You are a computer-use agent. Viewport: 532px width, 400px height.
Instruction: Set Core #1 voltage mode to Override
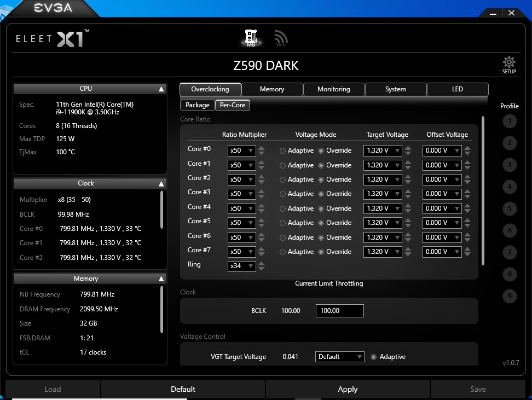[321, 166]
